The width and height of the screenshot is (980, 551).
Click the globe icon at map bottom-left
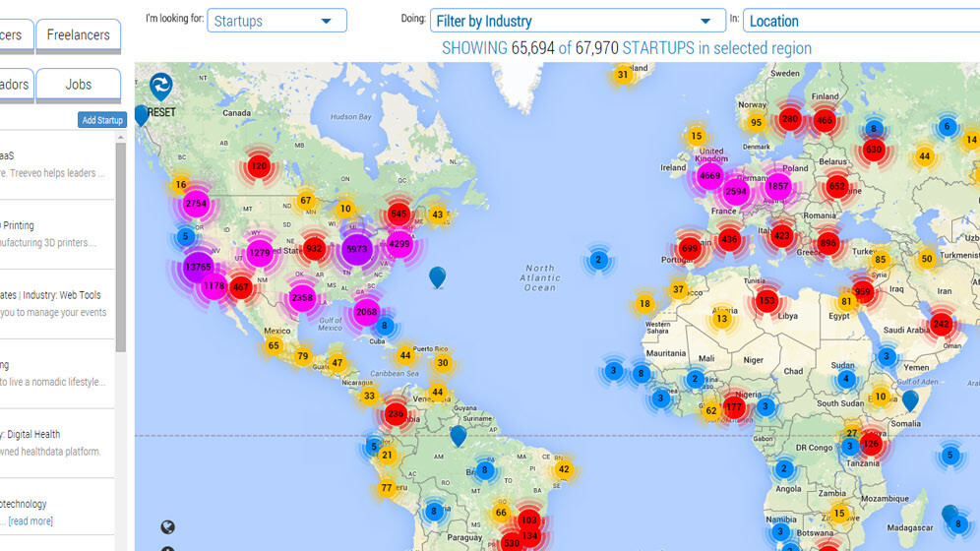tap(168, 527)
